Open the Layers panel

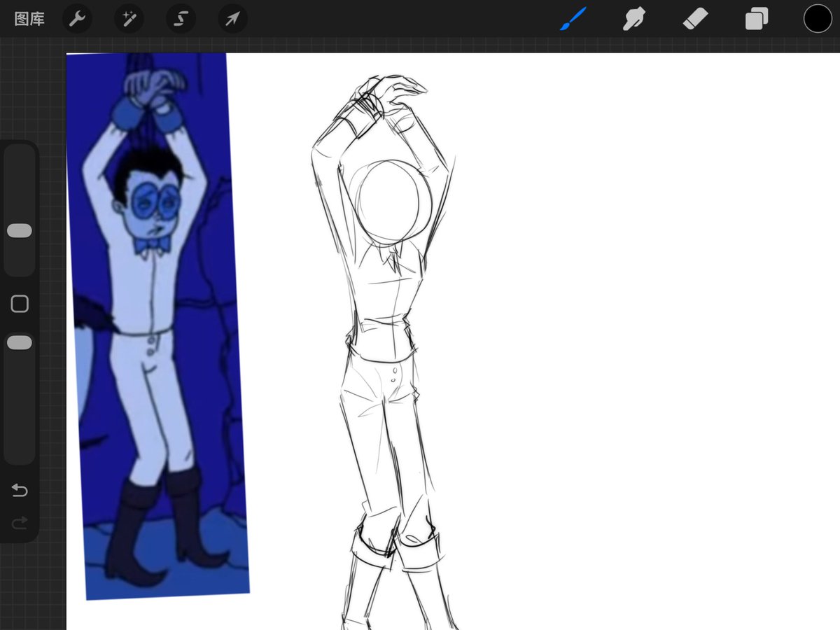point(757,19)
